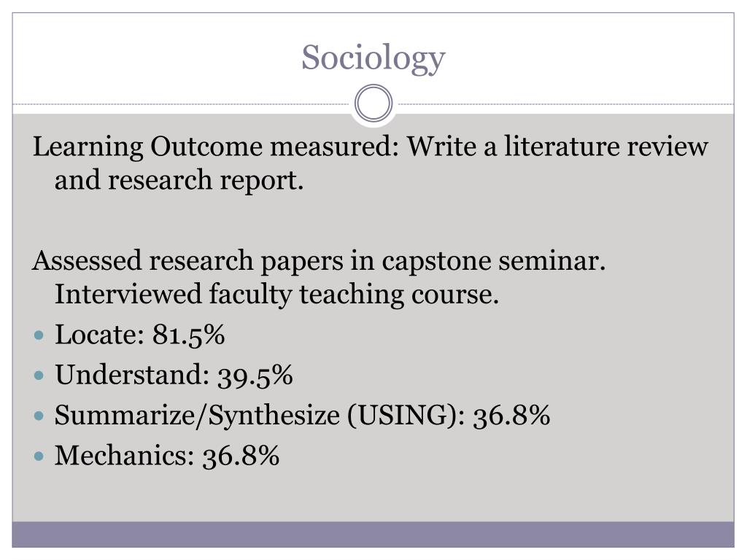
Task: Select the Locate bullet point marker
Action: click(x=39, y=335)
